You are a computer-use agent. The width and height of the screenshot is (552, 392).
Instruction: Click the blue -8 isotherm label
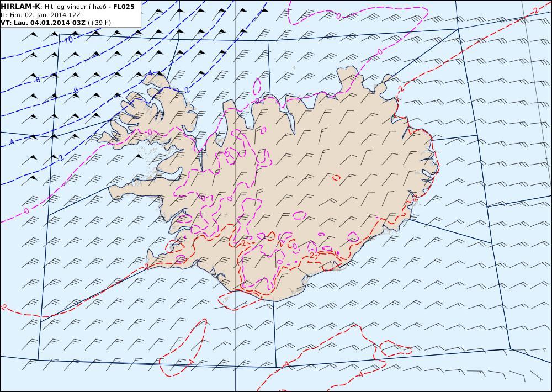pyautogui.click(x=38, y=80)
